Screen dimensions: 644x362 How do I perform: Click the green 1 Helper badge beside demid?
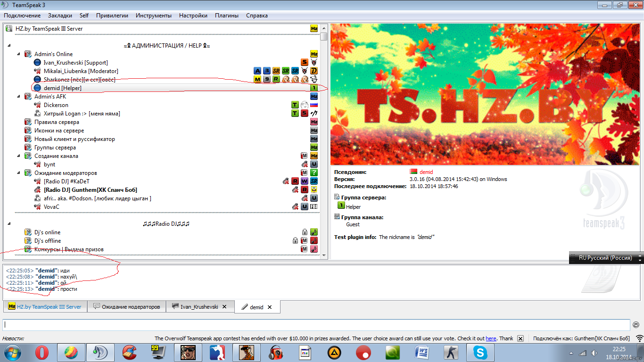click(x=314, y=88)
